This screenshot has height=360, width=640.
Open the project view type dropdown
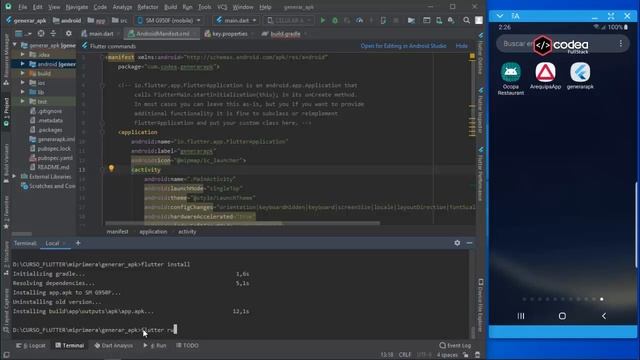tap(23, 33)
